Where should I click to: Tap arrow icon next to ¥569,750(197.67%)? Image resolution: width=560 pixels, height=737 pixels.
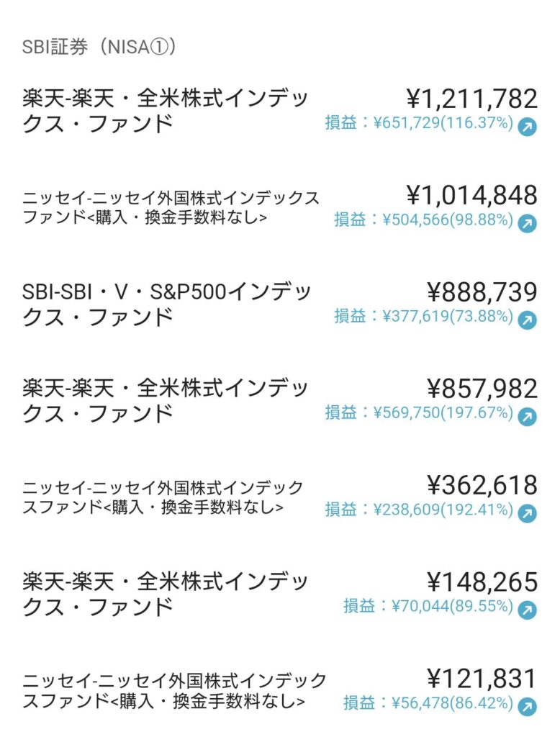click(527, 417)
